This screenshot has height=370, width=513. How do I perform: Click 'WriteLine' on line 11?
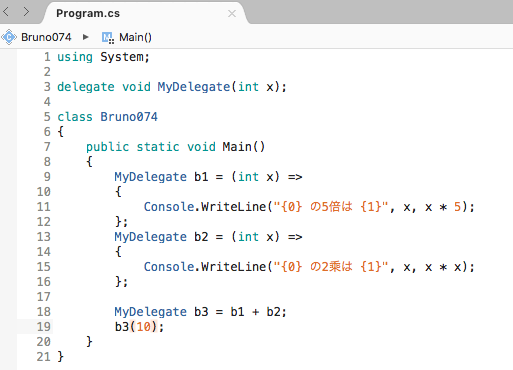coord(234,207)
